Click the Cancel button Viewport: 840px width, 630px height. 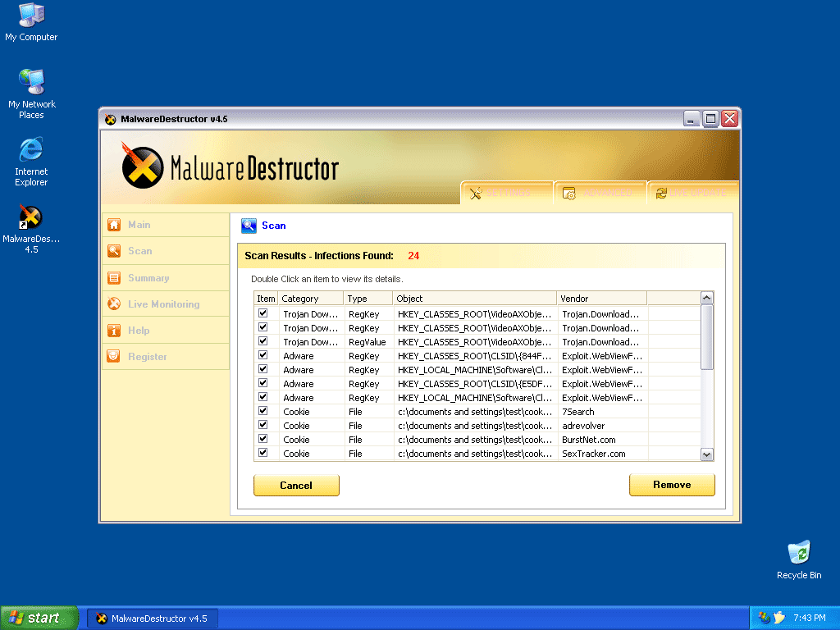coord(296,485)
